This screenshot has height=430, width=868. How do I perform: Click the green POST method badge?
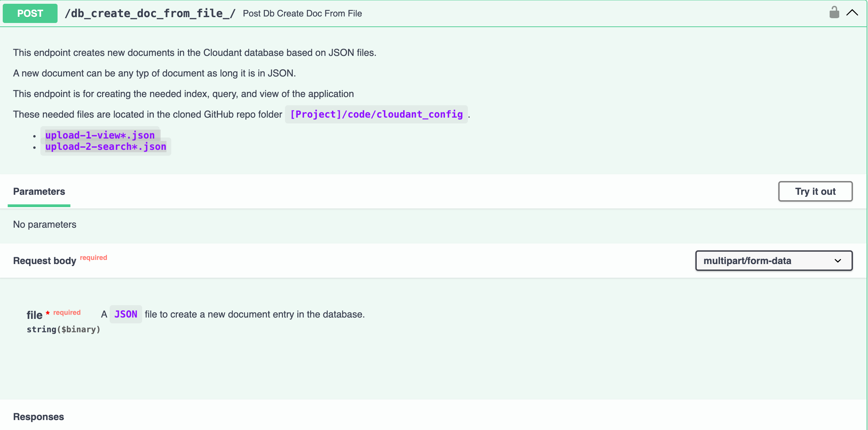click(x=30, y=13)
